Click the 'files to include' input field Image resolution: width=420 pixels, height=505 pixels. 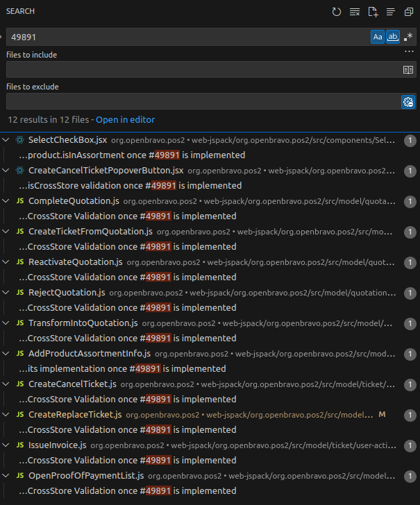[x=201, y=69]
